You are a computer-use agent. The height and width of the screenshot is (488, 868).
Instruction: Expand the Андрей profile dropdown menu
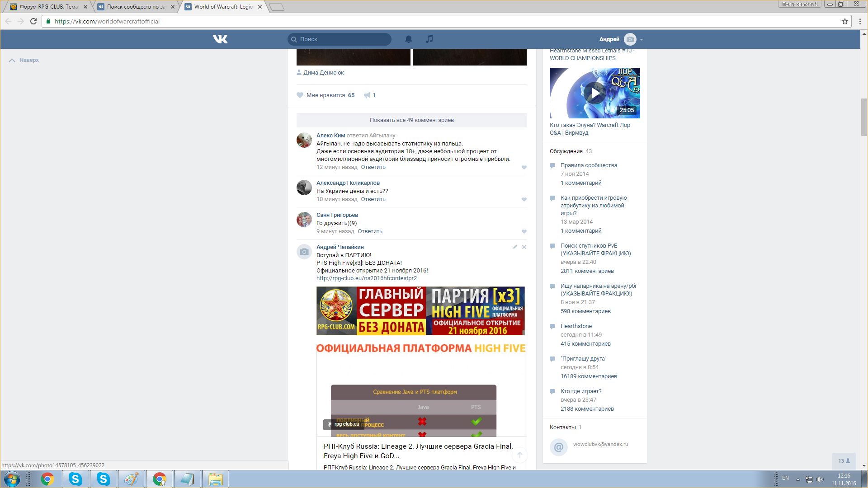[642, 40]
